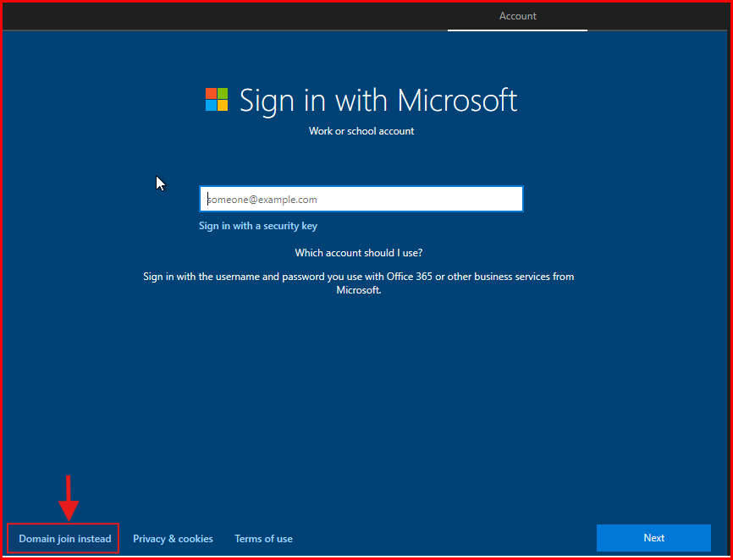The width and height of the screenshot is (733, 560).
Task: Choose Domain join instead
Action: tap(64, 539)
